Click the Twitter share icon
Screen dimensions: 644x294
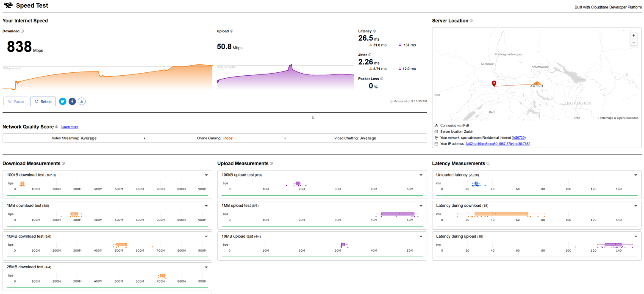[x=63, y=102]
